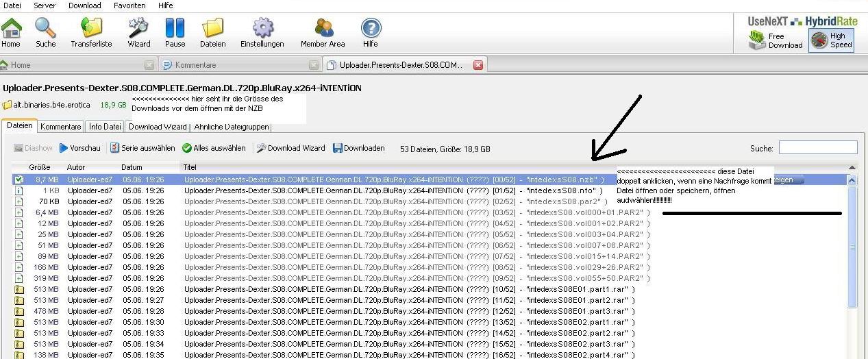This screenshot has width=868, height=359.
Task: Click file icon of vol007+08.PAR2 row
Action: (x=19, y=245)
